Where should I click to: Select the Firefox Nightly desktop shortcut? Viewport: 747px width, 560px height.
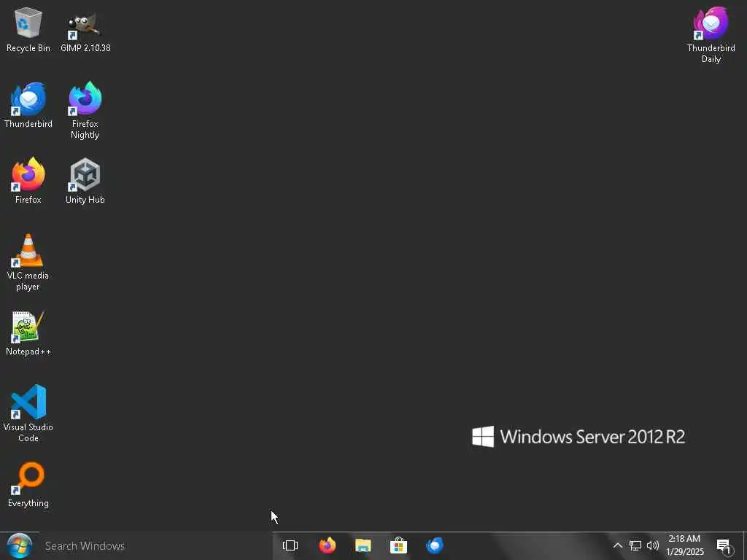[85, 111]
